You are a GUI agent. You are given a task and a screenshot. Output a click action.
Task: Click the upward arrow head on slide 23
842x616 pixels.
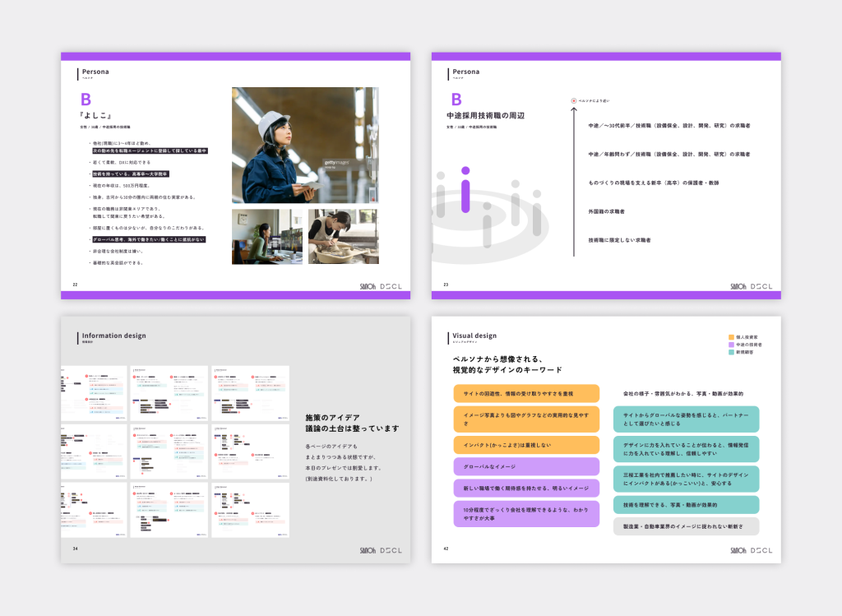pos(574,110)
